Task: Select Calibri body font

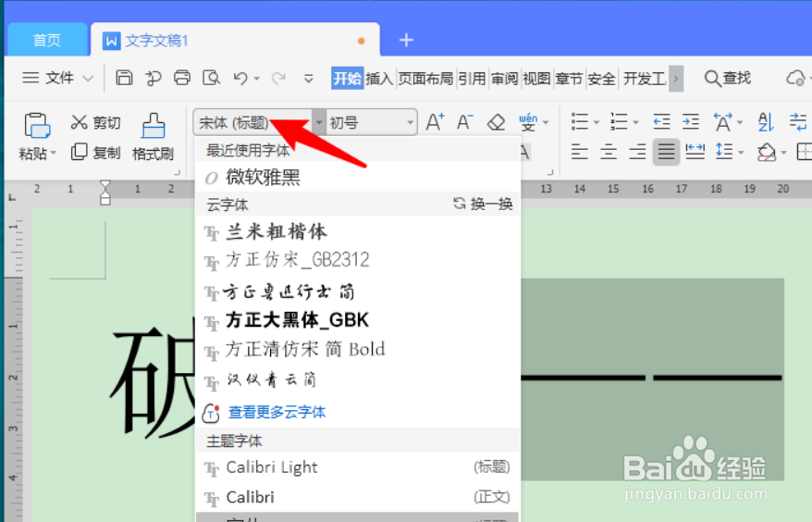Action: (357, 498)
